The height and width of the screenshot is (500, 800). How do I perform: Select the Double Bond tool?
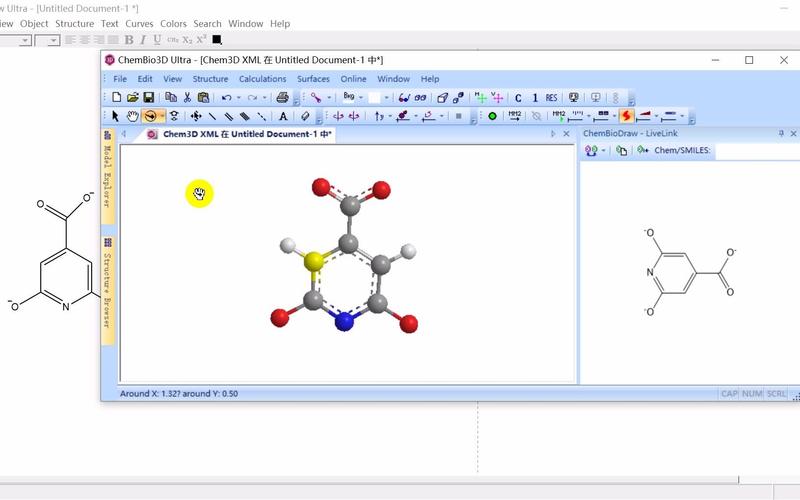click(229, 116)
